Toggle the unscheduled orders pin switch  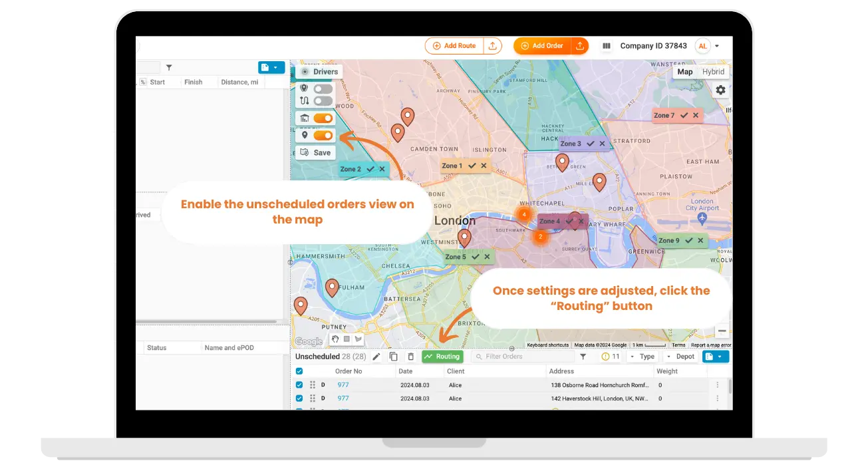pyautogui.click(x=323, y=135)
